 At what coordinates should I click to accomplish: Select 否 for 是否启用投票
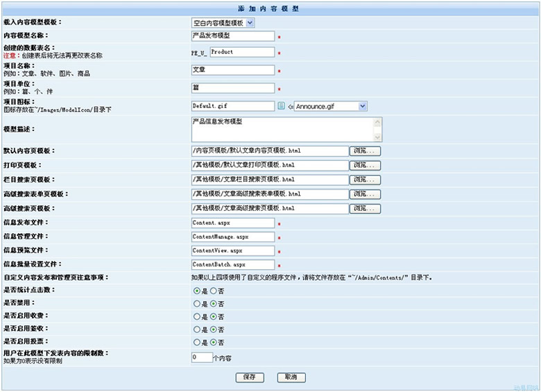click(214, 342)
